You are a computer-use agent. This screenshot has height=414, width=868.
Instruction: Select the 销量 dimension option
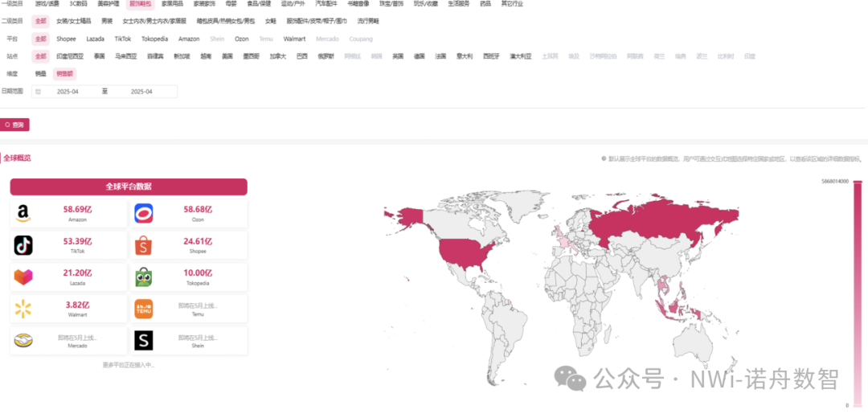(40, 74)
